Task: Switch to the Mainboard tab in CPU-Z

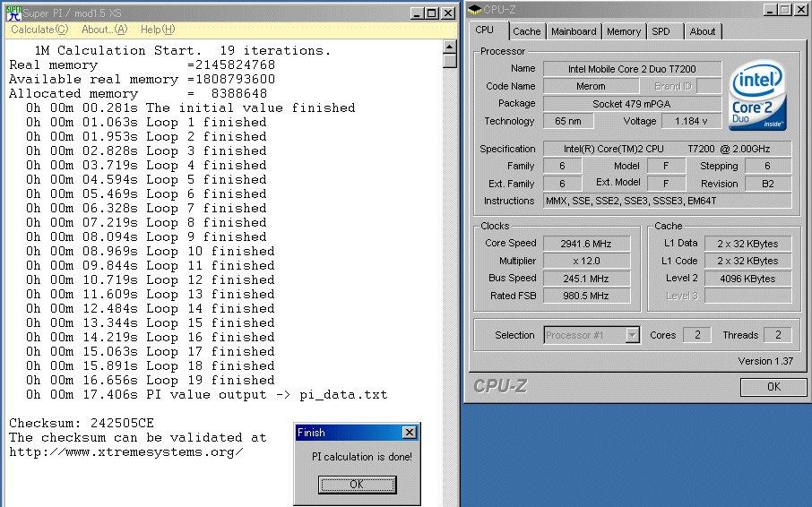Action: coord(574,31)
